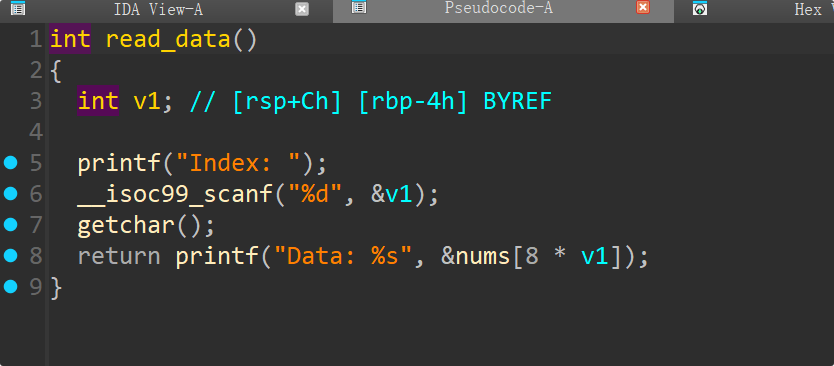Click the return keyword on line 8
Viewport: 834px width, 366px height.
click(x=119, y=256)
